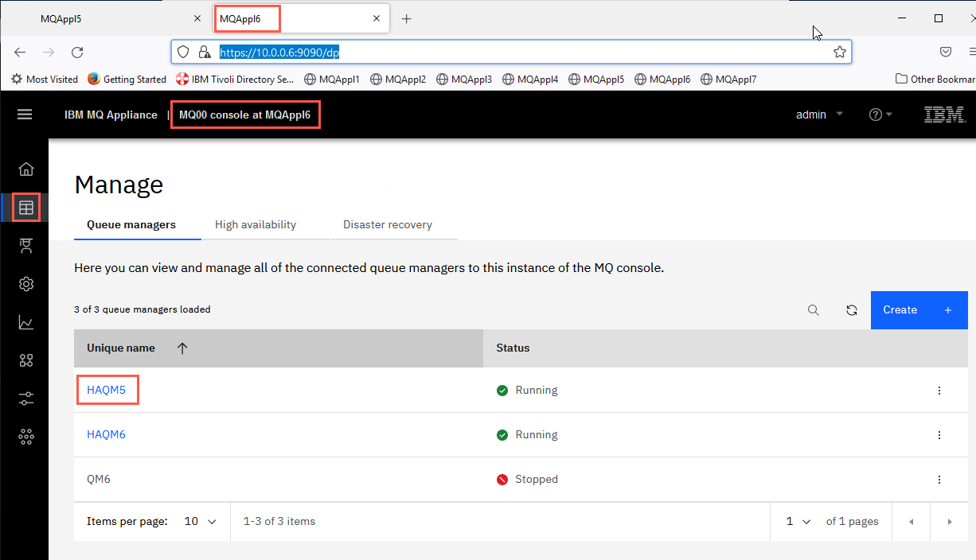Open a new browser tab
Screen dimensions: 976x560
[406, 18]
